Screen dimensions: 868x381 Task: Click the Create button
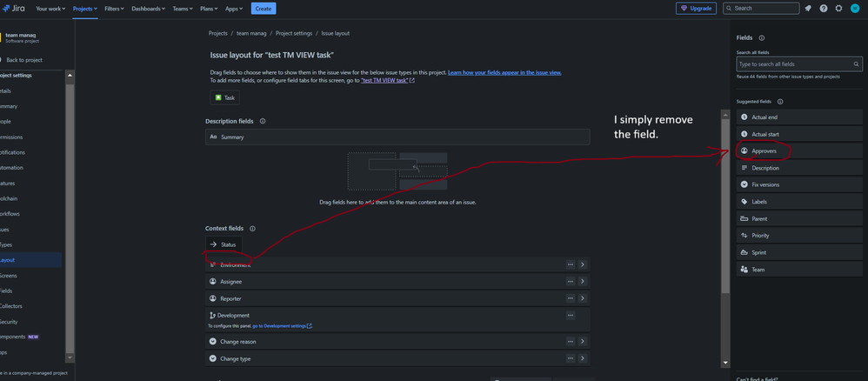pyautogui.click(x=264, y=9)
